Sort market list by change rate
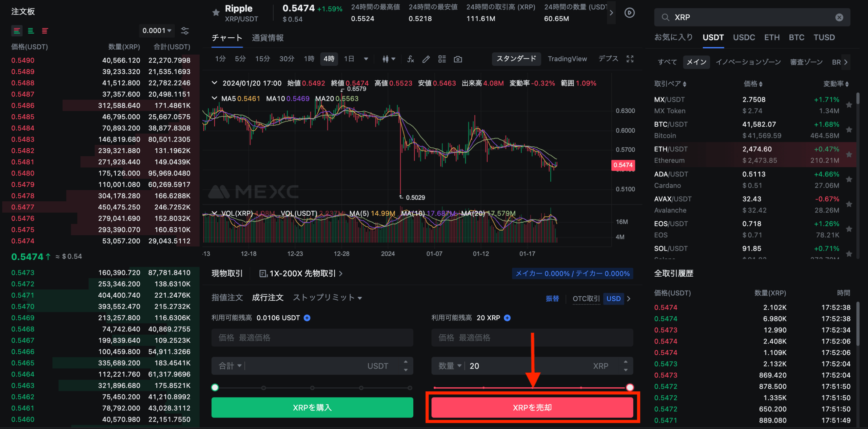The width and height of the screenshot is (868, 429). (836, 84)
